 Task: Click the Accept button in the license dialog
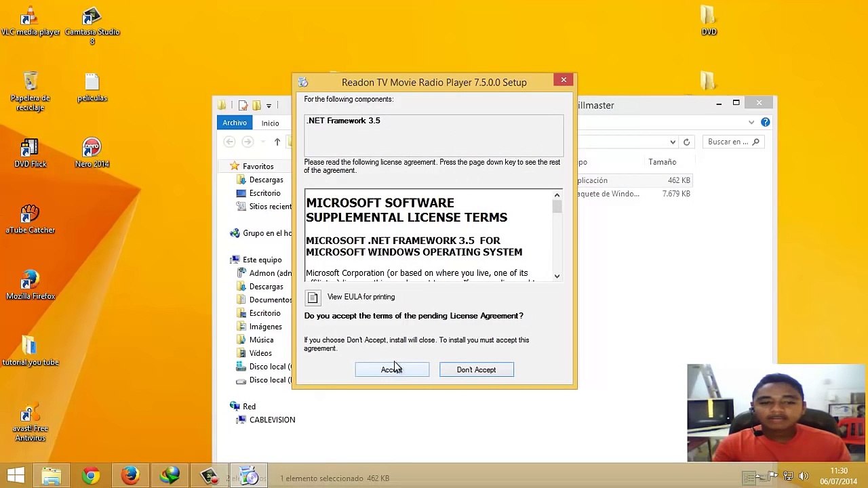(x=392, y=369)
